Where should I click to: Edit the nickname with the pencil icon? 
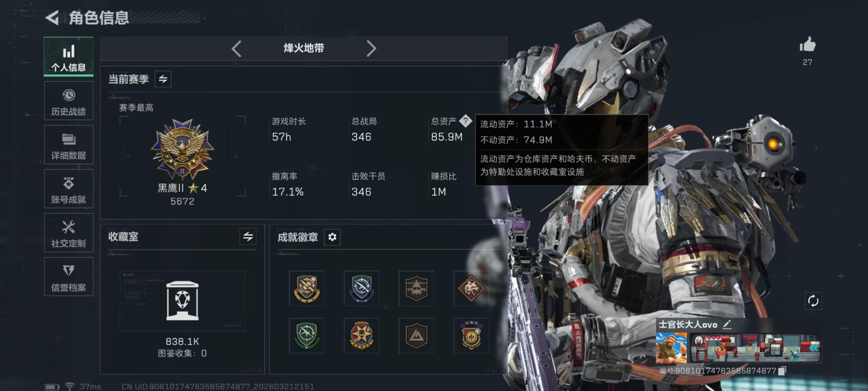(x=727, y=324)
